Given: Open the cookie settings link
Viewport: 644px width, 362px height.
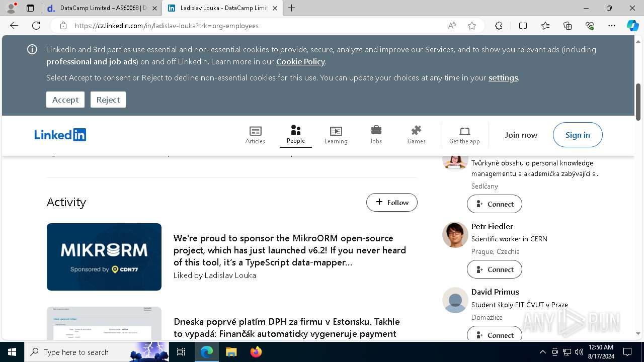Looking at the screenshot, I should [x=503, y=78].
